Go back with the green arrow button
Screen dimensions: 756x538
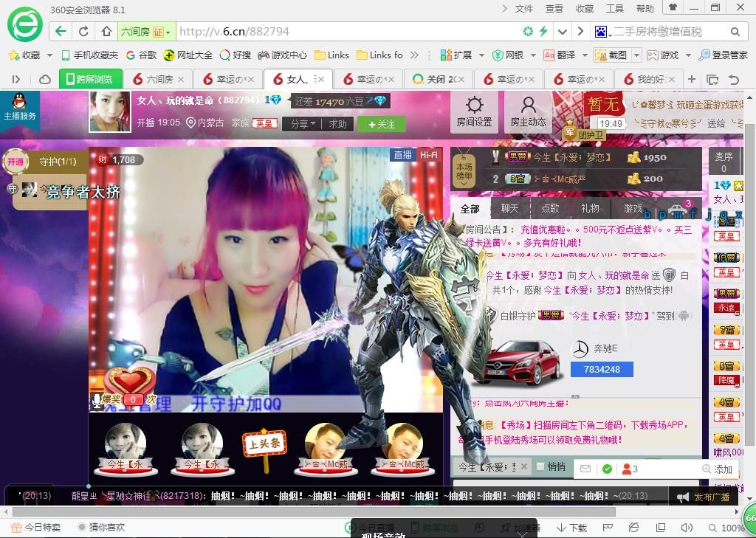(61, 32)
